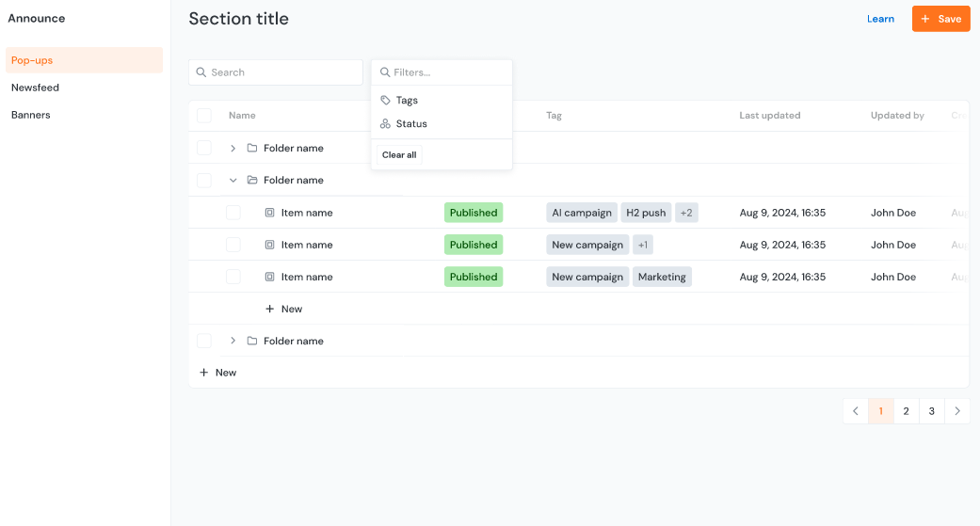Click the Status filter icon
Screen dimensions: 980x526
pos(385,124)
